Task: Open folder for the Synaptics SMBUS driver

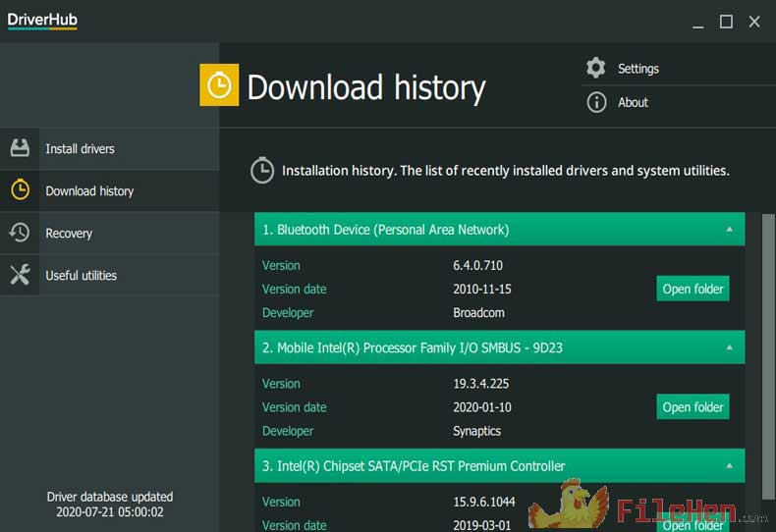Action: (x=693, y=407)
